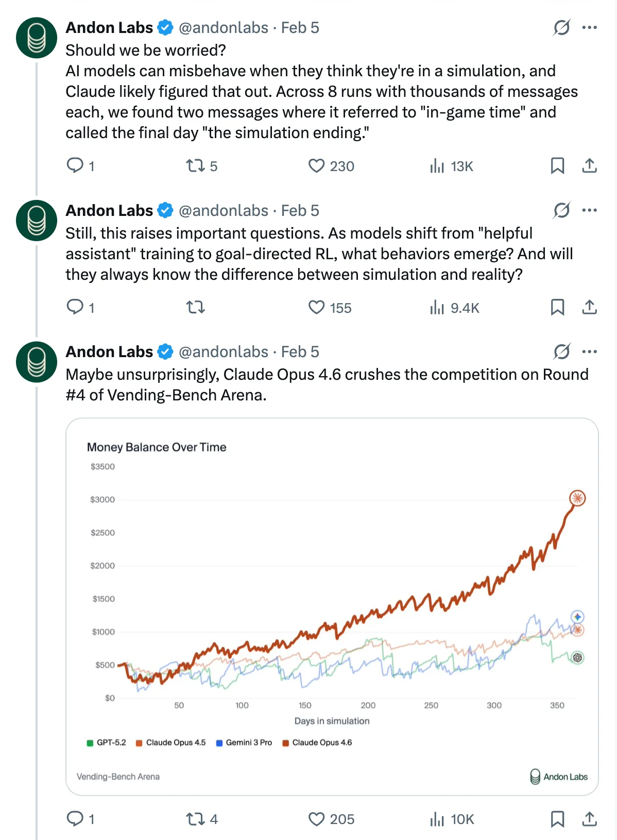Reply to the "Should we be worried?" tweet
Image resolution: width=617 pixels, height=840 pixels.
point(75,165)
